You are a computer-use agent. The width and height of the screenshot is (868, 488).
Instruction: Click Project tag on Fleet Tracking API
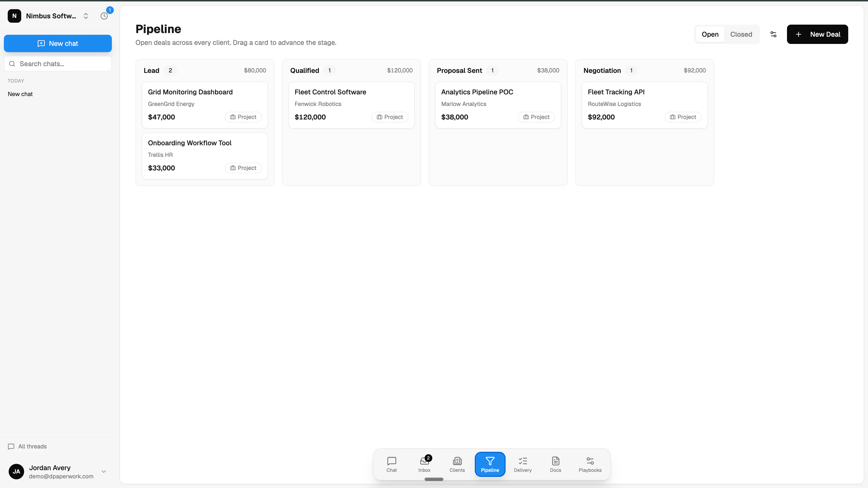pyautogui.click(x=683, y=117)
